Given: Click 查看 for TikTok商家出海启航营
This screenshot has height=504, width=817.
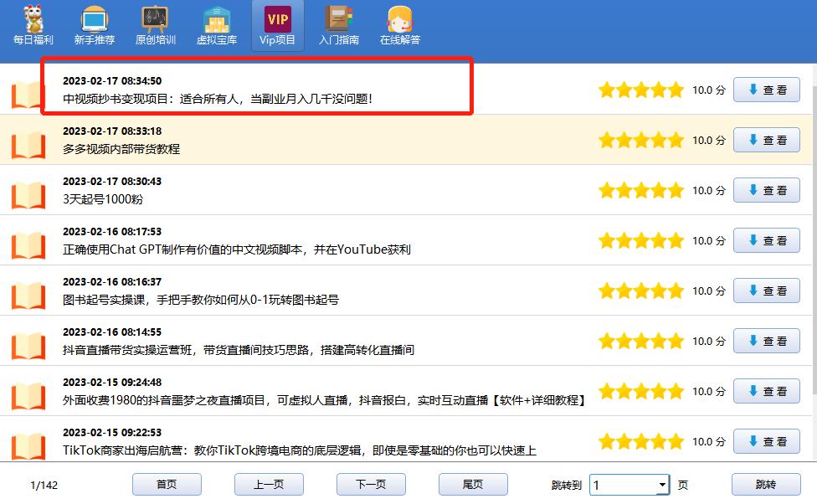Looking at the screenshot, I should pos(767,441).
